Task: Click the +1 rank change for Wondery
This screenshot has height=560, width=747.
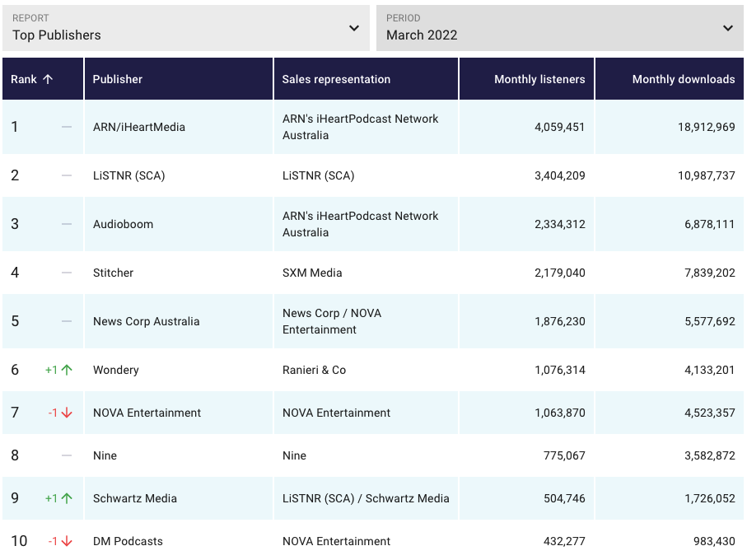Action: tap(51, 370)
